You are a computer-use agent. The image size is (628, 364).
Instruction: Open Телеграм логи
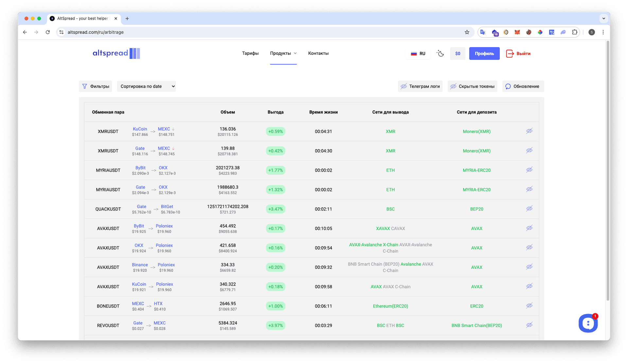tap(420, 86)
